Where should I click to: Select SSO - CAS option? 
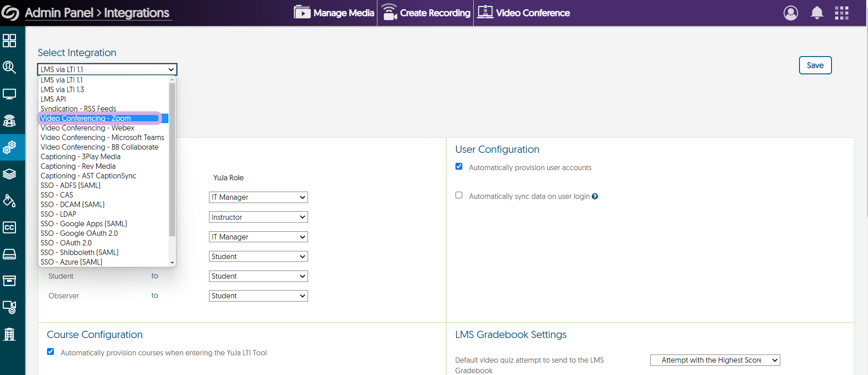click(x=104, y=195)
